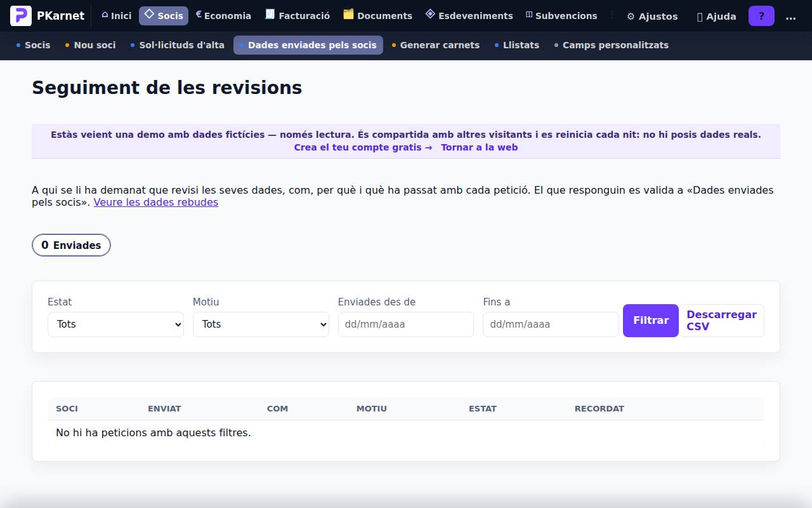Image resolution: width=812 pixels, height=508 pixels.
Task: Click Descarregar CSV button
Action: tap(722, 321)
